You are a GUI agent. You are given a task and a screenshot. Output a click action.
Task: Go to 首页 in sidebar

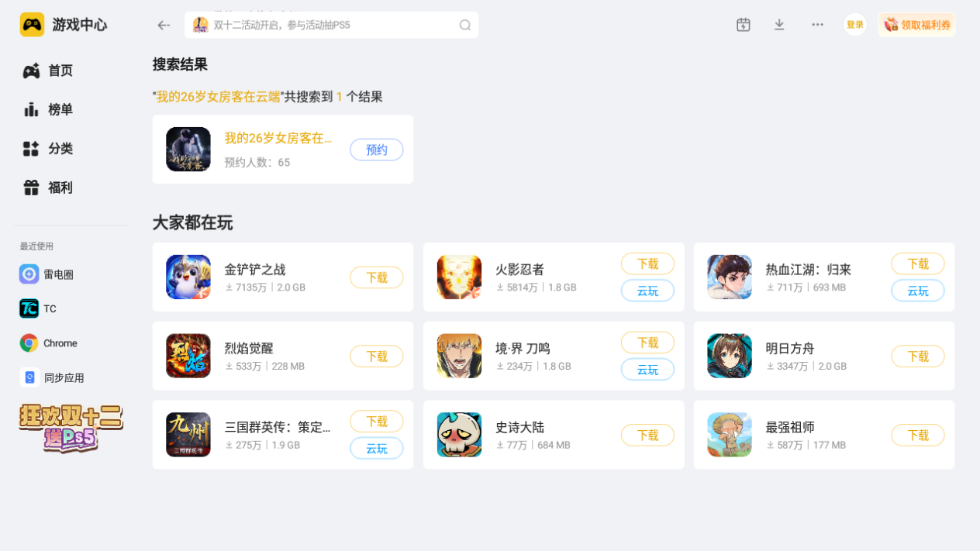(x=47, y=71)
